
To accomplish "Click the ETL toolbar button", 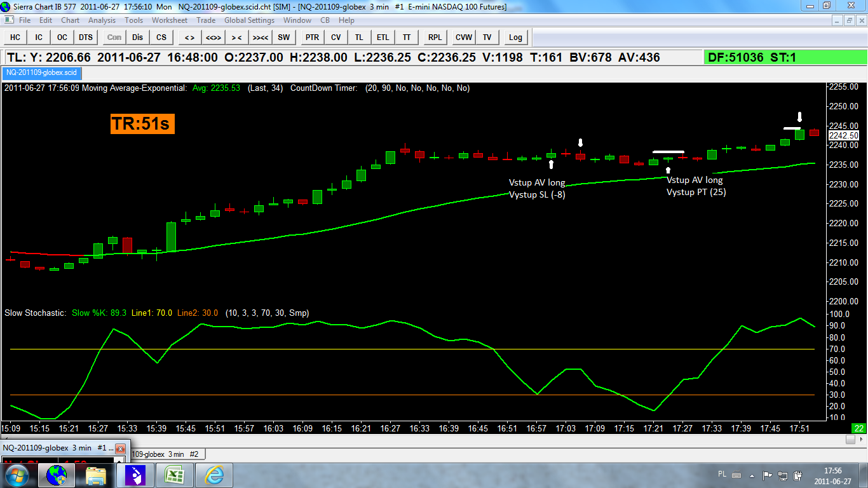I will click(383, 37).
